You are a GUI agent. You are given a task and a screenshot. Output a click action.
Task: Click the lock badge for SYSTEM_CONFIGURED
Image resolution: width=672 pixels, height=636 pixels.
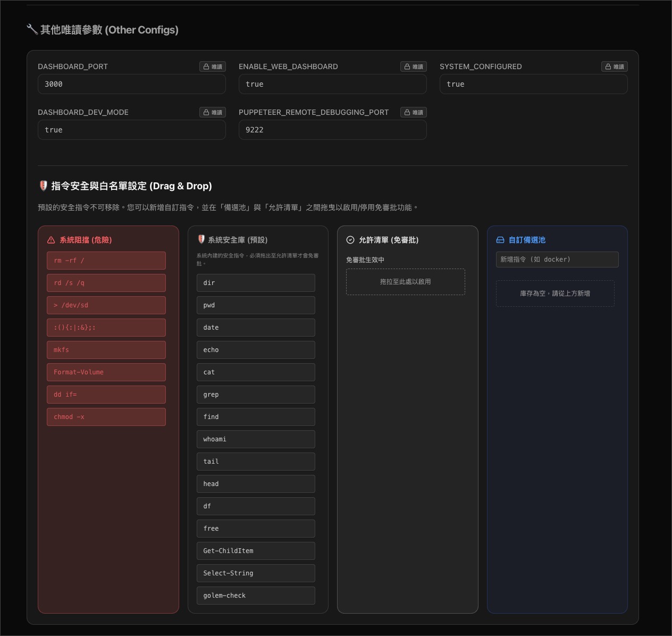615,66
